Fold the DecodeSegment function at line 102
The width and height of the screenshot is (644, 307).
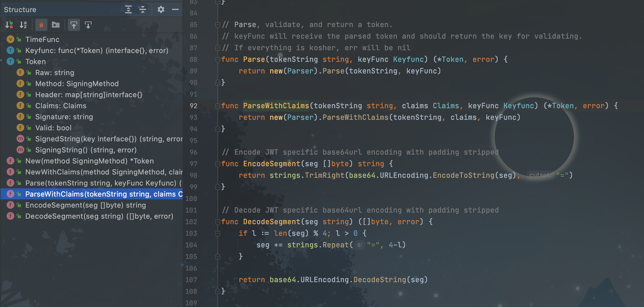point(218,222)
